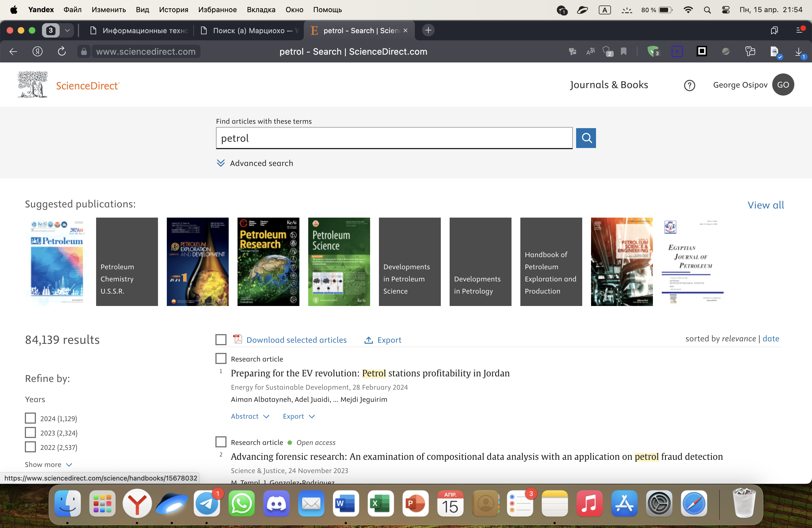Screen dimensions: 812x528
Task: Go back with browser back arrow
Action: [13, 52]
